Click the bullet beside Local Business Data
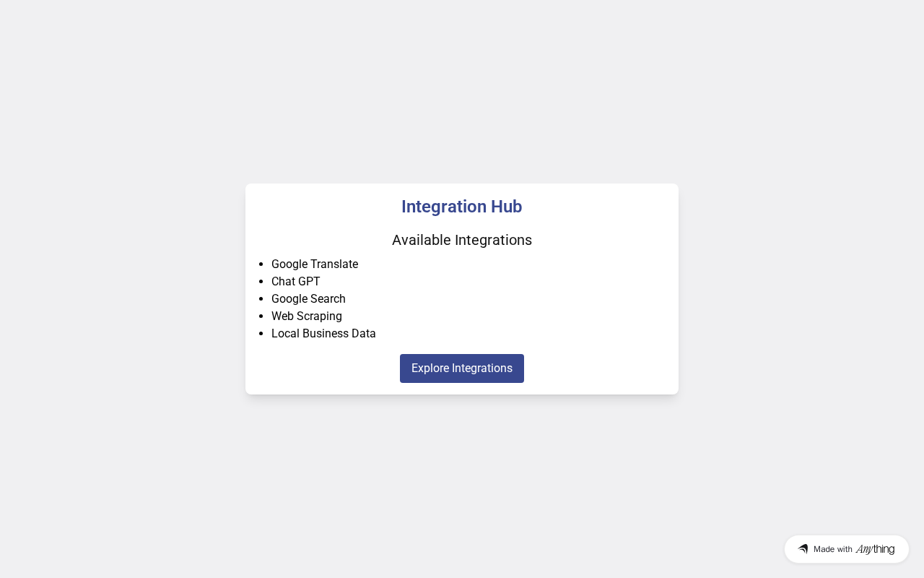The height and width of the screenshot is (578, 924). click(261, 334)
